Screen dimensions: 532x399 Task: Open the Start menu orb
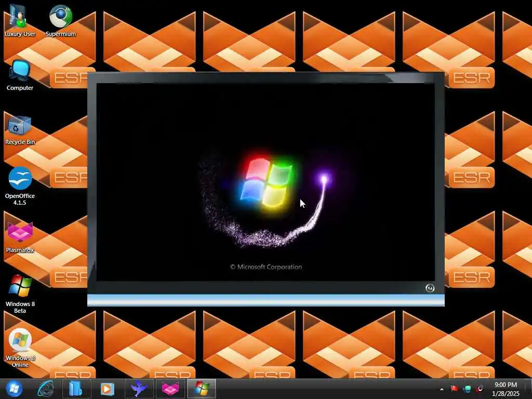point(14,389)
